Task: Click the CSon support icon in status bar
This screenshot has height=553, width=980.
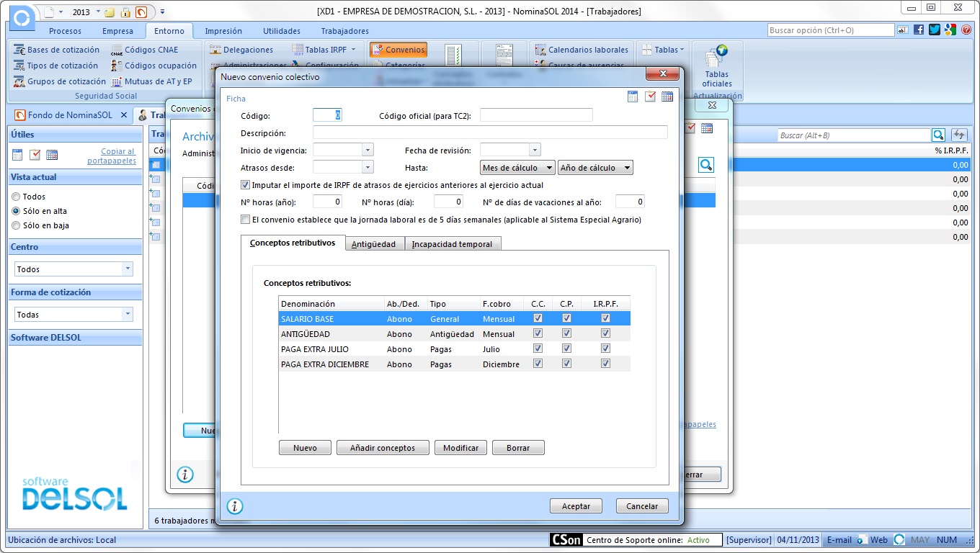Action: coord(566,540)
